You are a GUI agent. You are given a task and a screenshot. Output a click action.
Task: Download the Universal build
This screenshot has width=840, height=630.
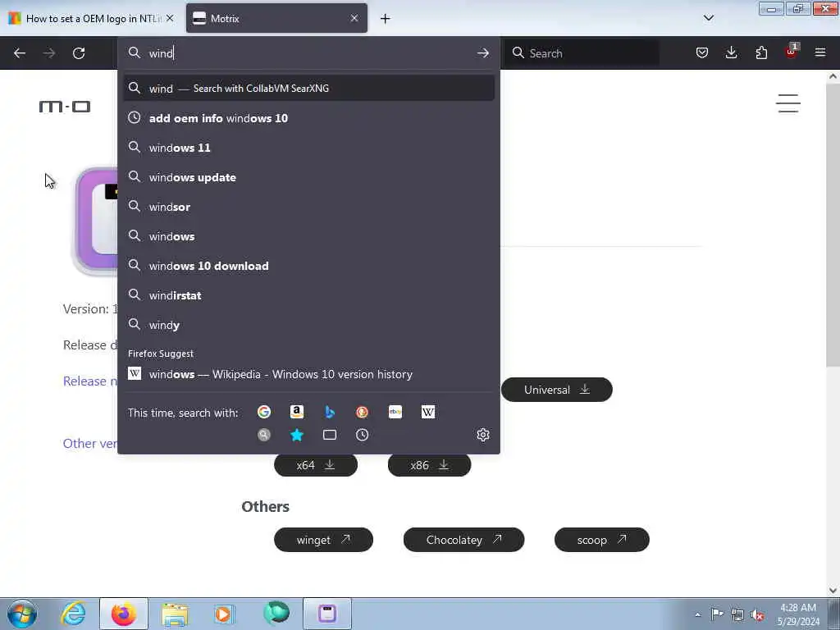point(557,390)
